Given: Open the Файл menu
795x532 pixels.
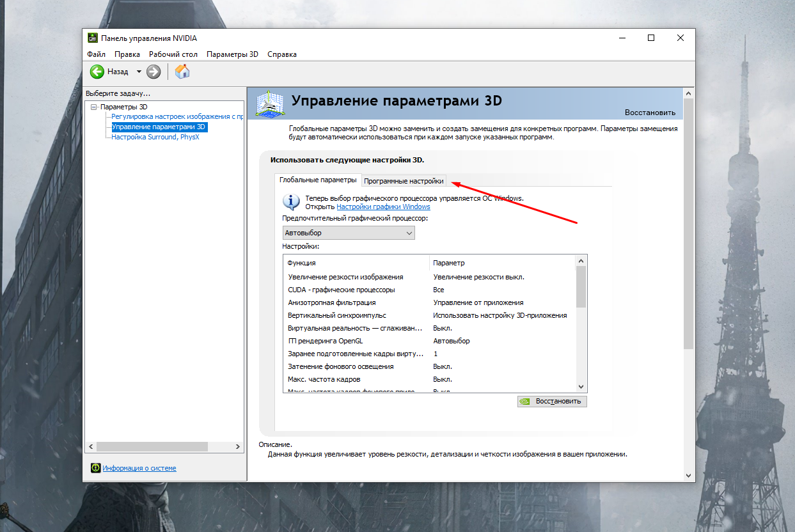Looking at the screenshot, I should tap(97, 54).
